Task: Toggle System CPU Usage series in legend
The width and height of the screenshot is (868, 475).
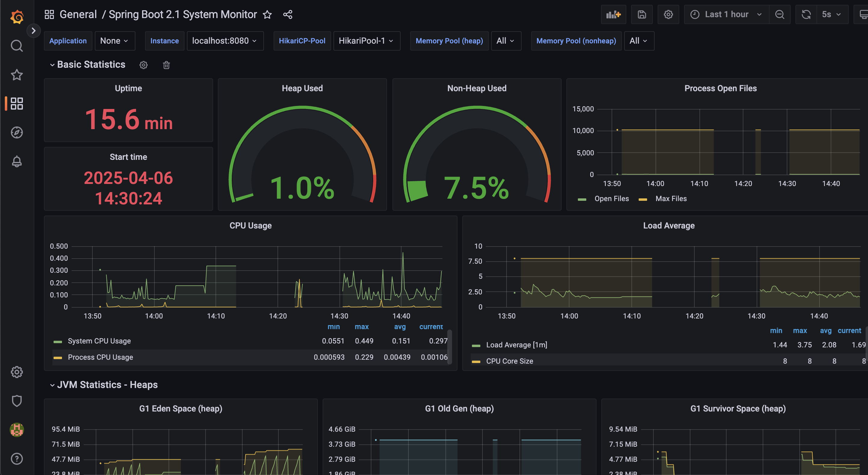Action: 99,341
